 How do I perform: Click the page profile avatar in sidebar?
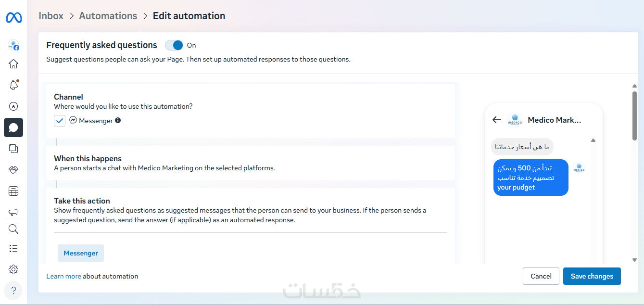pos(13,45)
